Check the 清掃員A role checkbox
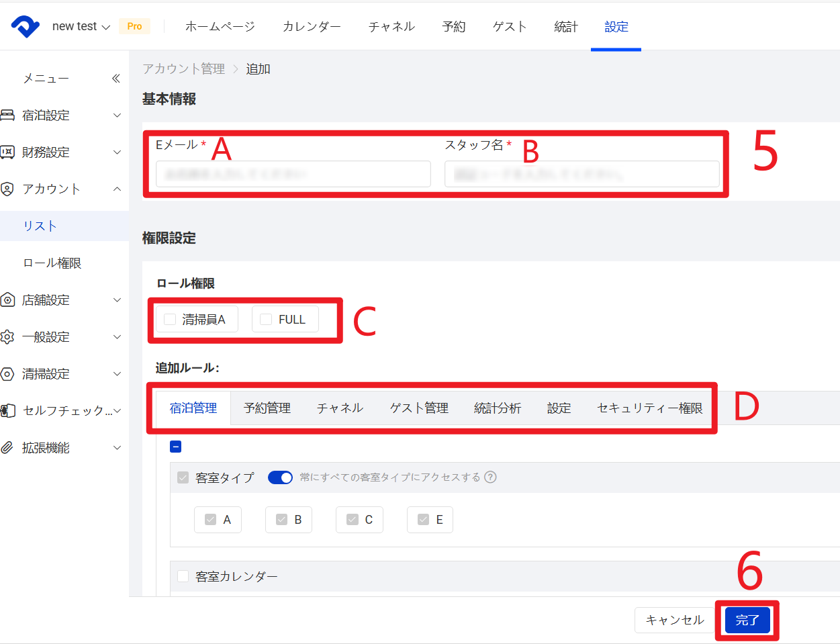The image size is (840, 644). tap(171, 320)
